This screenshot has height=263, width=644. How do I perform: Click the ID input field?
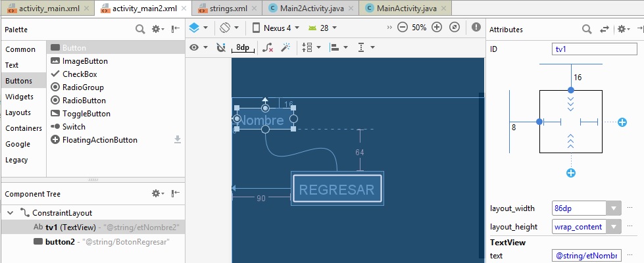(595, 49)
